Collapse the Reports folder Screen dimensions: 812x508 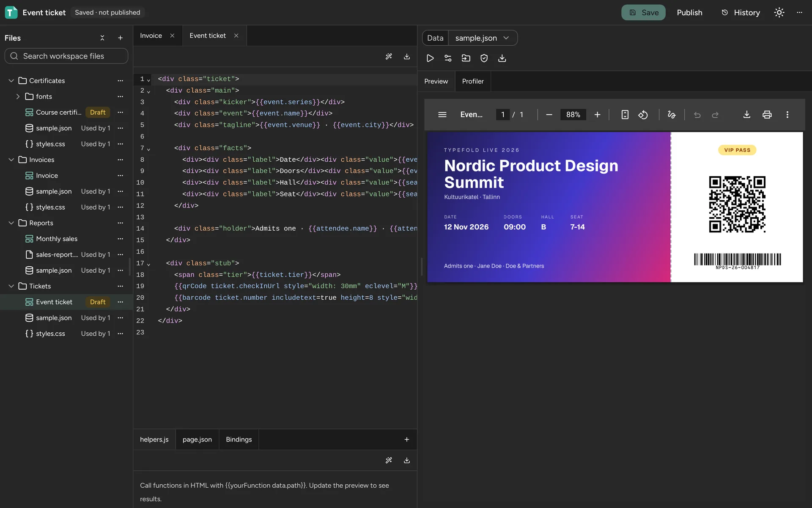(11, 223)
